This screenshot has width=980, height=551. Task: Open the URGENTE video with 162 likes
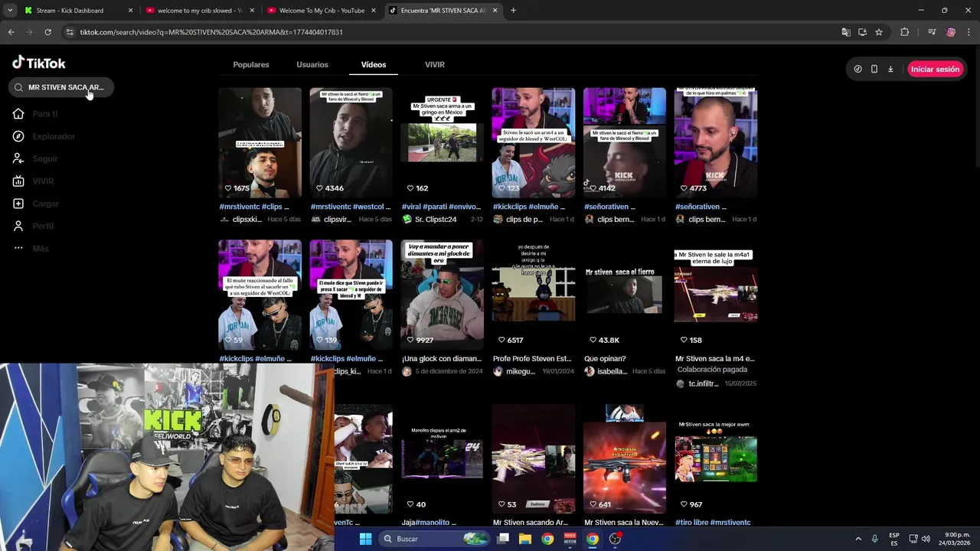(x=443, y=143)
